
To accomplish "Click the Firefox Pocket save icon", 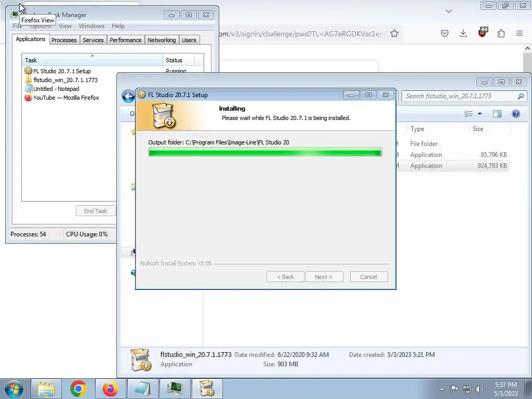I will click(x=445, y=33).
